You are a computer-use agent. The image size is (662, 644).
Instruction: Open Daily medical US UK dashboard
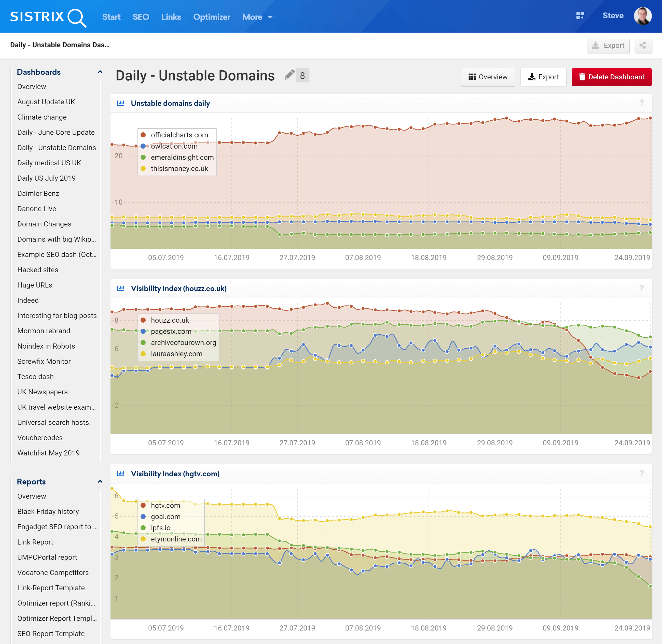tap(49, 163)
